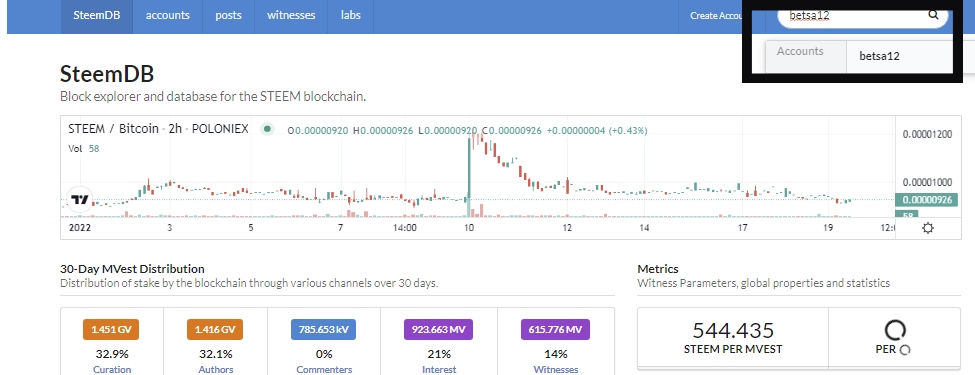Click the search magnifier icon
Viewport: 975px width, 375px height.
coord(933,15)
